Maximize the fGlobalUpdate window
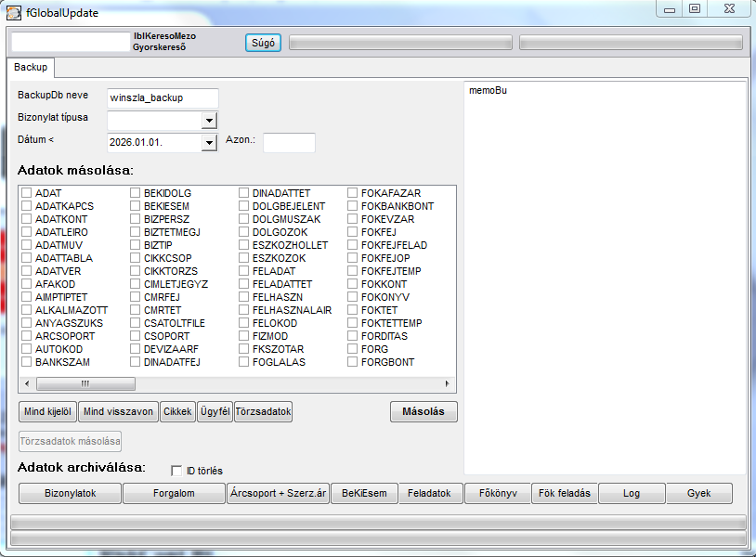 click(x=695, y=8)
